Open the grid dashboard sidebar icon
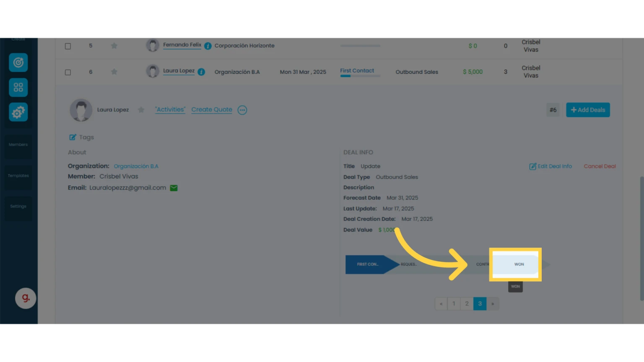Viewport: 644px width, 362px height. click(x=18, y=87)
